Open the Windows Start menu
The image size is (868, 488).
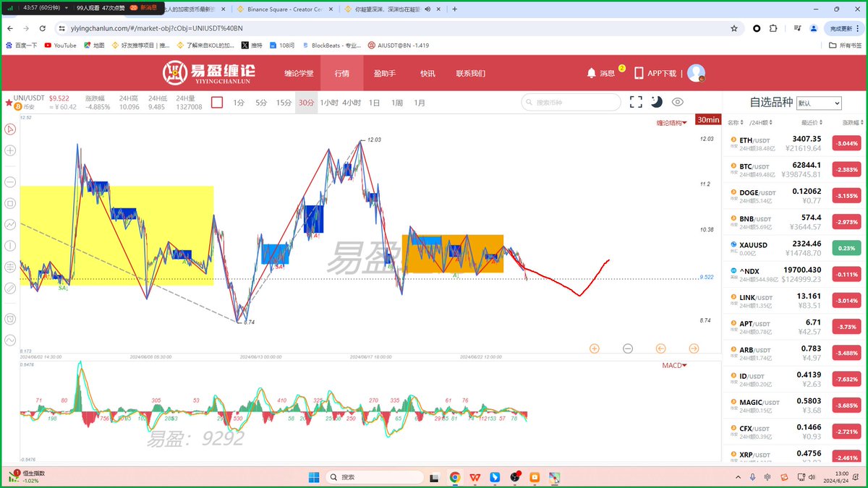(313, 477)
